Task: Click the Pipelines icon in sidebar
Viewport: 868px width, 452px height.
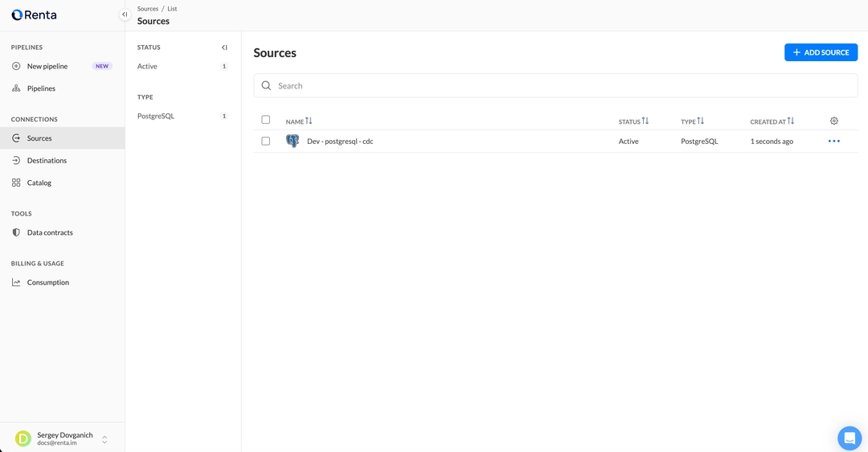Action: tap(16, 88)
